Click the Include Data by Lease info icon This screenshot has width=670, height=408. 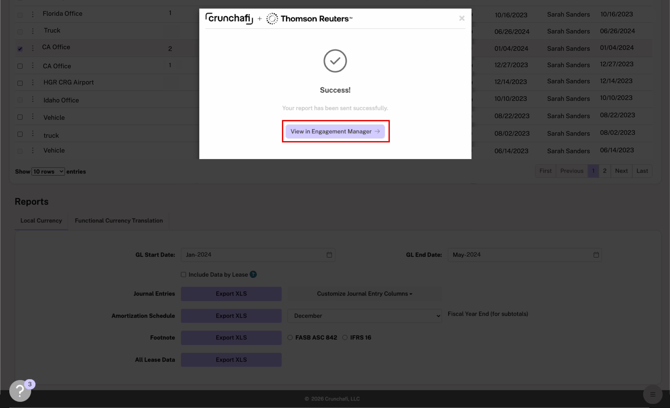coord(253,274)
